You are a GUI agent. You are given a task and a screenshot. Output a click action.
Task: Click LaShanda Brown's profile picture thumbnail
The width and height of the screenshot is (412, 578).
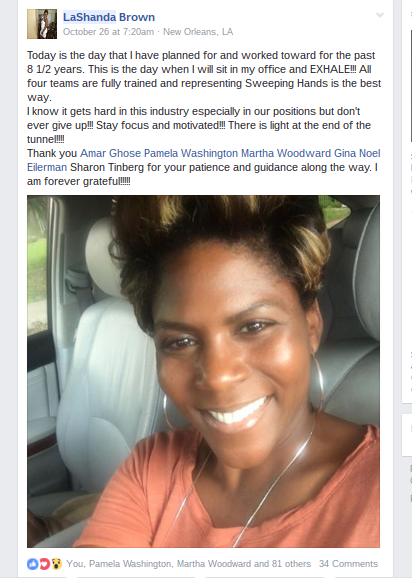[x=42, y=24]
